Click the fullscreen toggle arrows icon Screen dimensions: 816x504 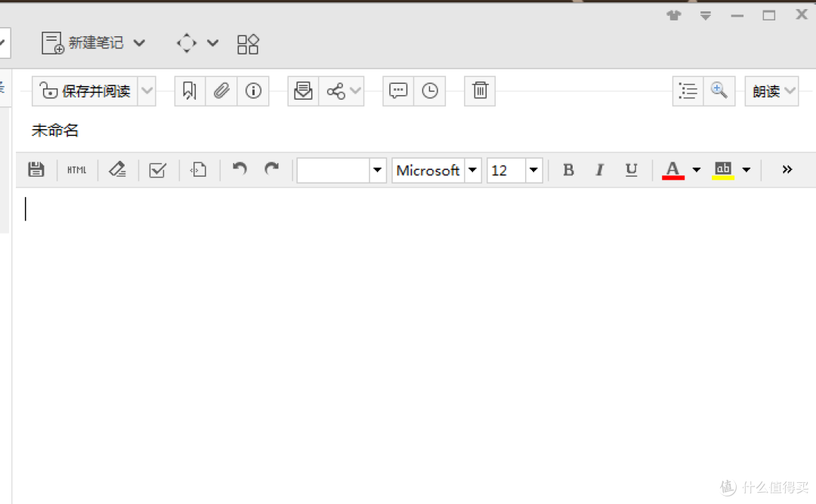coord(187,43)
